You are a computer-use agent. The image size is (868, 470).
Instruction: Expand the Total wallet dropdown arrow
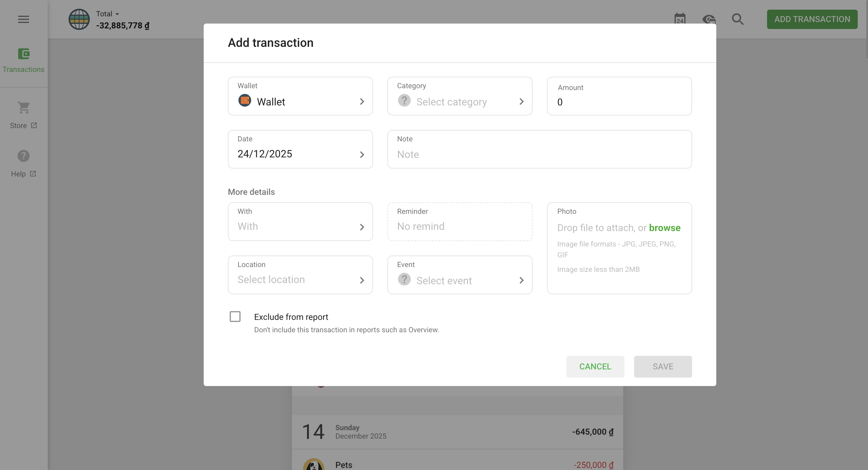117,14
